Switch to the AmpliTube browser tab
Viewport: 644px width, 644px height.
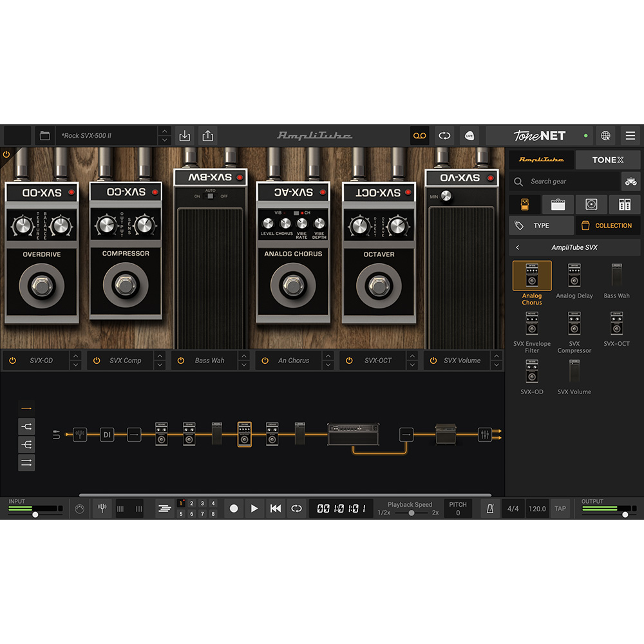pyautogui.click(x=542, y=160)
